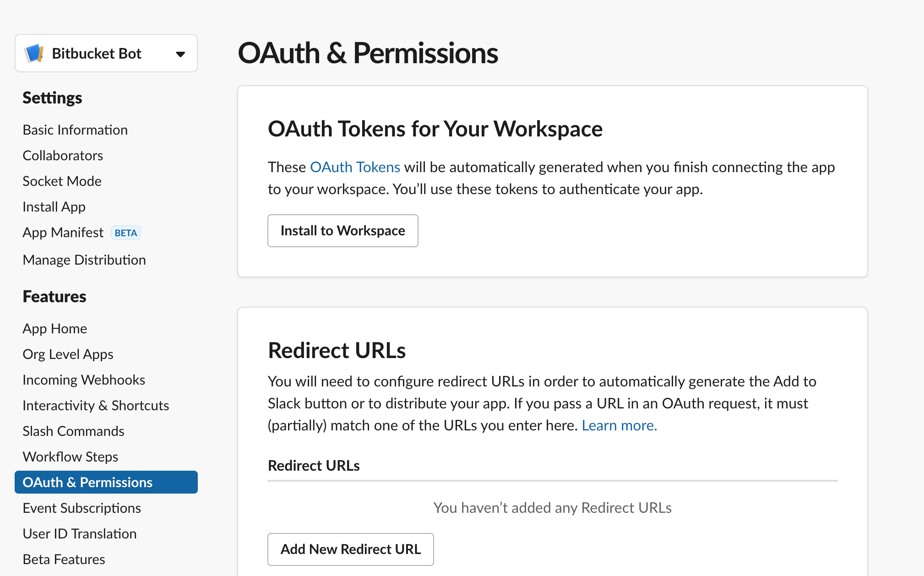The width and height of the screenshot is (924, 576).
Task: Click the Learn more link
Action: pos(619,425)
